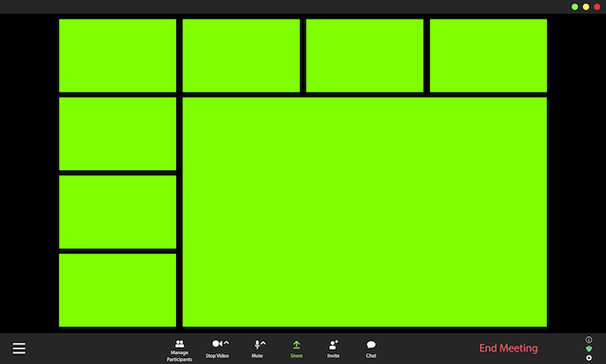The height and width of the screenshot is (364, 606).
Task: Click the Stop Video camera icon
Action: coord(217,344)
